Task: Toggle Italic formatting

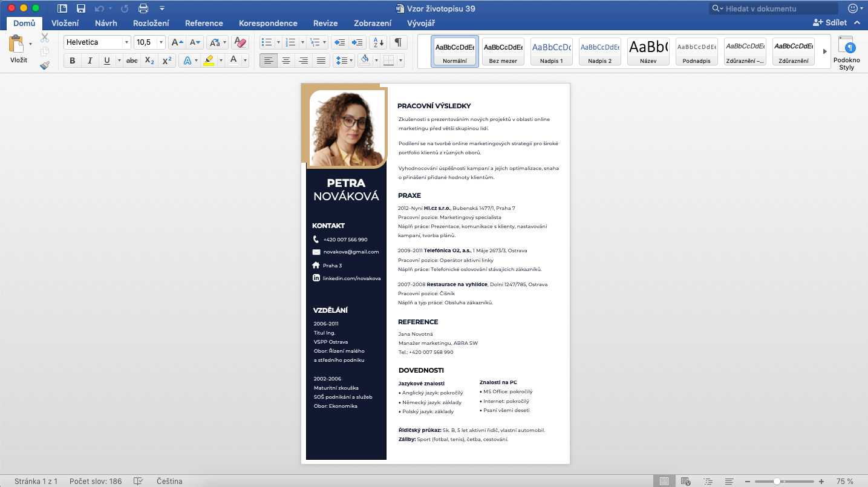Action: coord(90,60)
